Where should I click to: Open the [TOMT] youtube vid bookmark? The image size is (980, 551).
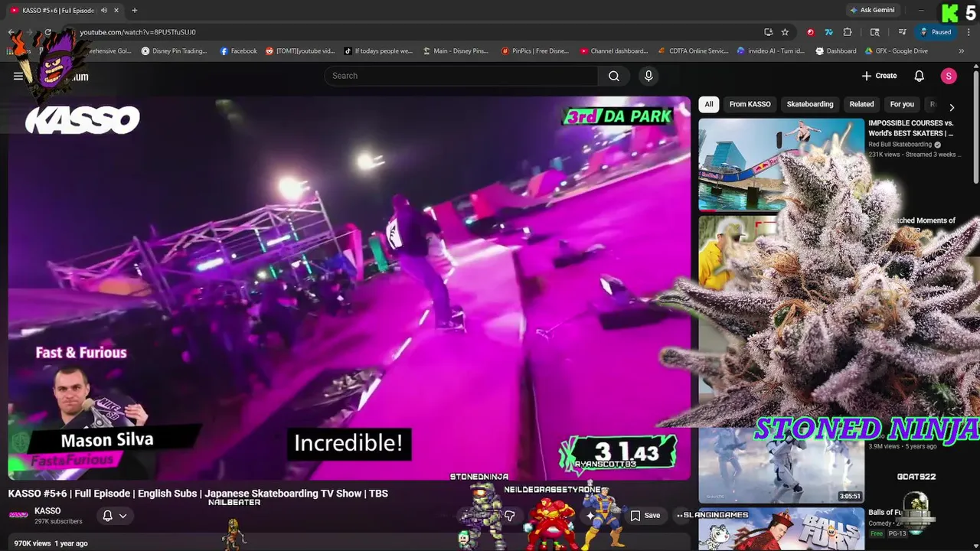pos(300,51)
